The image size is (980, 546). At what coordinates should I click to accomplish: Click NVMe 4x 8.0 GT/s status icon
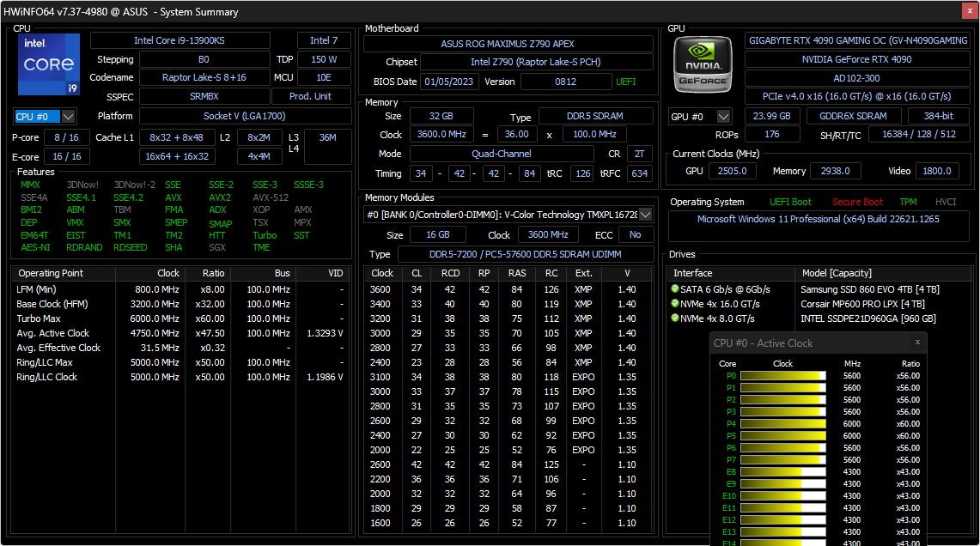coord(675,318)
